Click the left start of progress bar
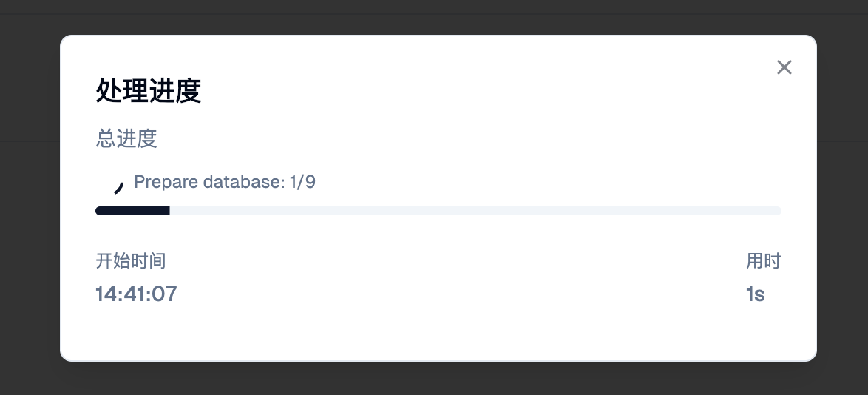 coord(100,211)
